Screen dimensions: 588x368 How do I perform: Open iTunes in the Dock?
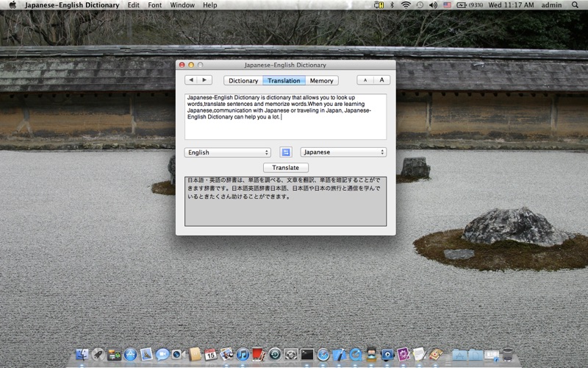[243, 354]
